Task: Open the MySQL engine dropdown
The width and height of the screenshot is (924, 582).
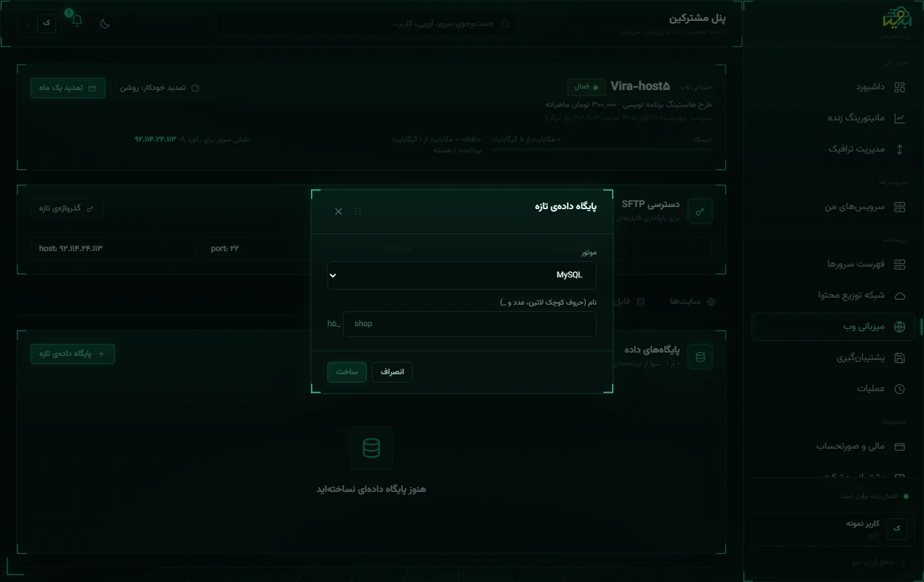Action: pyautogui.click(x=462, y=275)
